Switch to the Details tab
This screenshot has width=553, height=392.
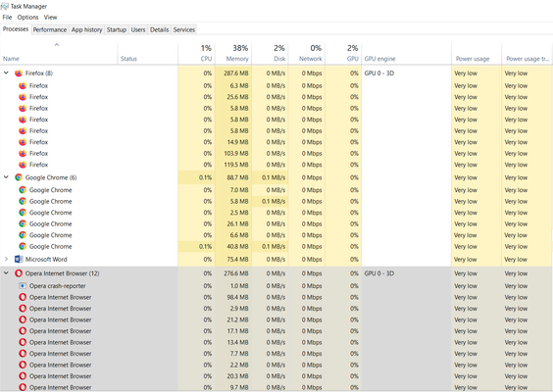(160, 30)
